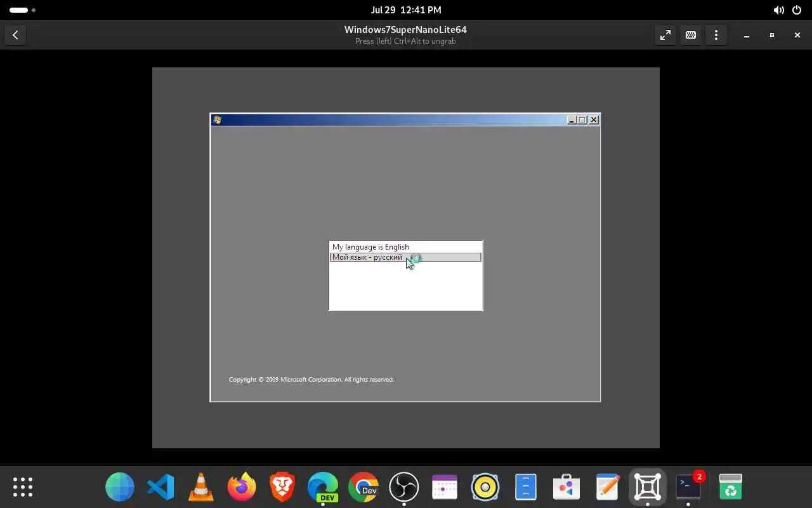The width and height of the screenshot is (812, 508).
Task: Launch the blue globe web browser
Action: click(120, 487)
